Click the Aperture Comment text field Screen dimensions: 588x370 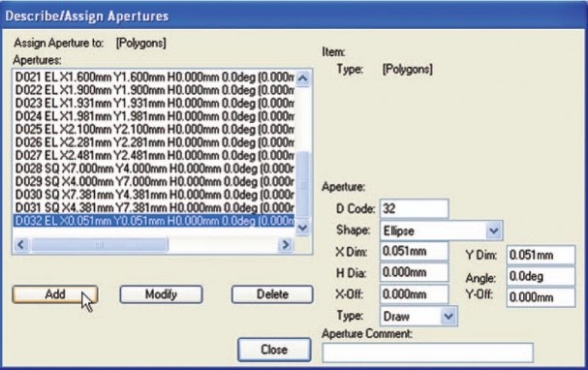pyautogui.click(x=427, y=353)
